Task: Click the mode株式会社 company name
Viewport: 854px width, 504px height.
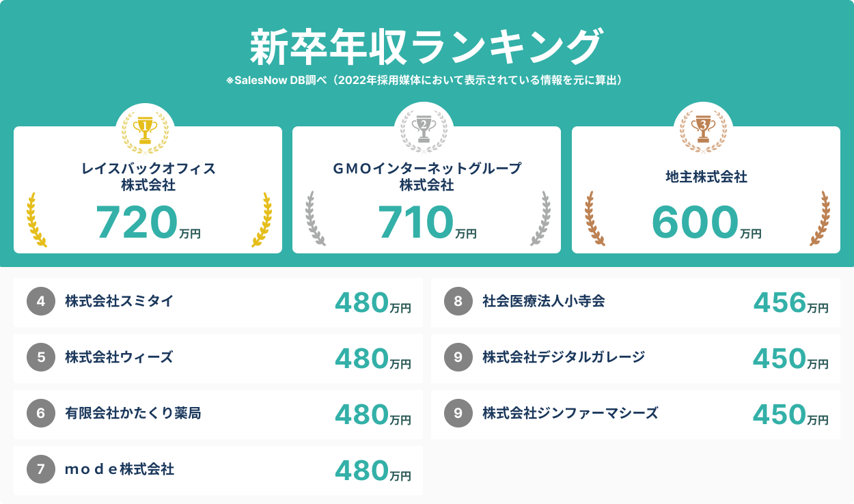Action: pyautogui.click(x=120, y=469)
